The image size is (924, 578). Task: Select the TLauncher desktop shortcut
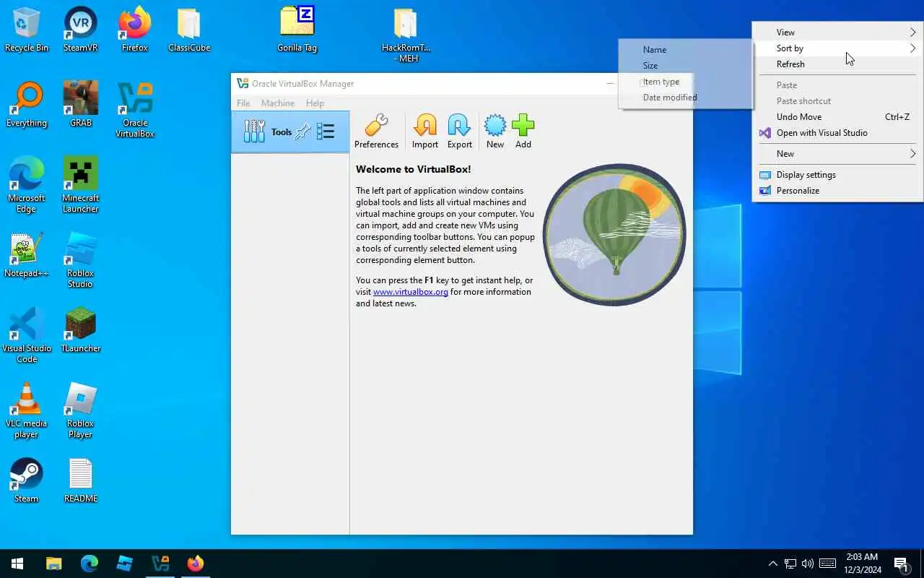coord(81,331)
